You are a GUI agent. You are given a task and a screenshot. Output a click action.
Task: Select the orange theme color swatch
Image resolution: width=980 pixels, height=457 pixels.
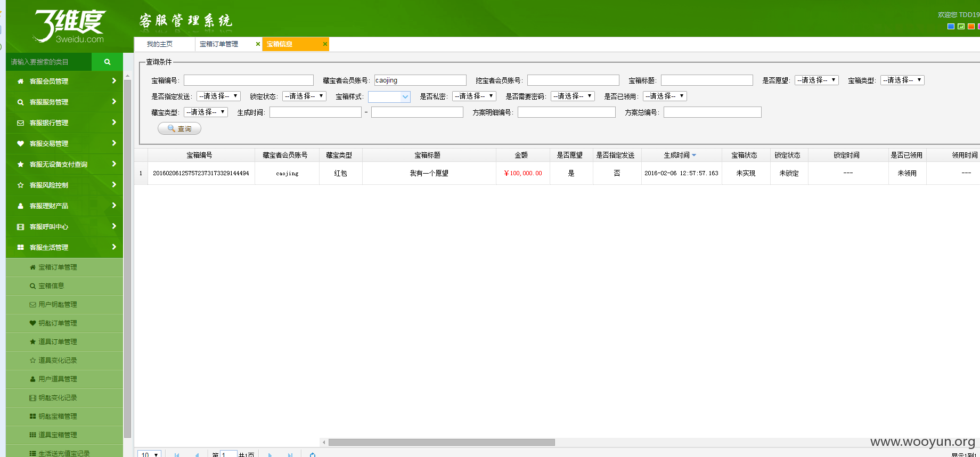[971, 26]
